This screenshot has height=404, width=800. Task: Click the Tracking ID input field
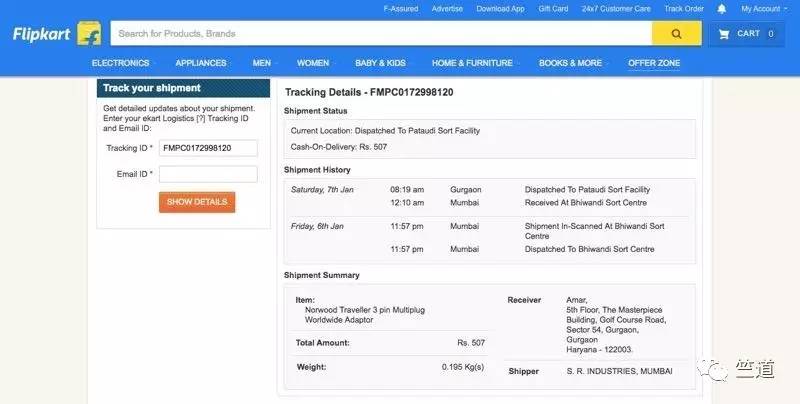[x=208, y=148]
